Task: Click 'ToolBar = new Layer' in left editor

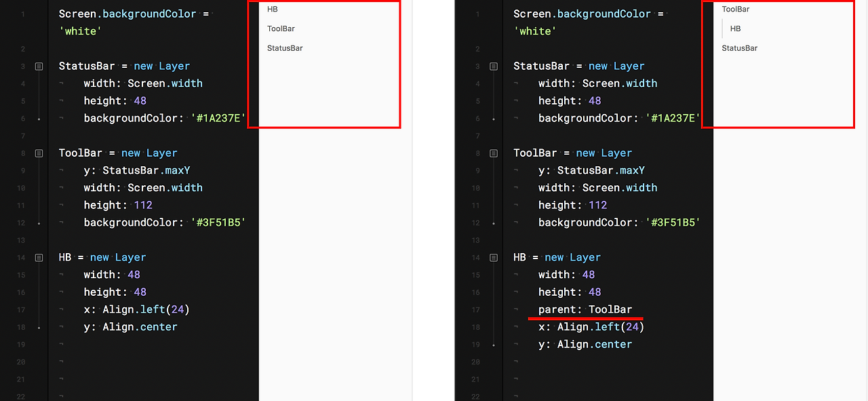Action: 118,153
